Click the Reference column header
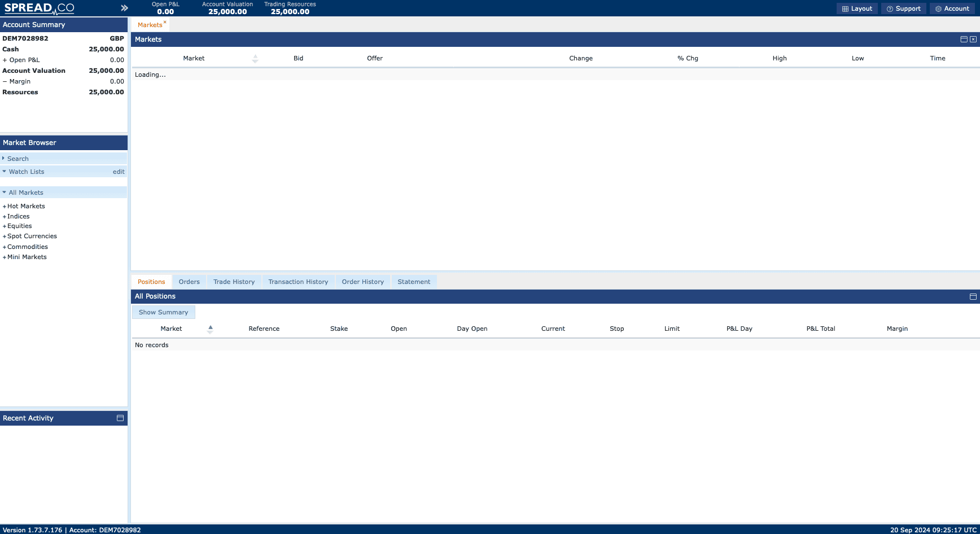The image size is (980, 534). point(264,329)
